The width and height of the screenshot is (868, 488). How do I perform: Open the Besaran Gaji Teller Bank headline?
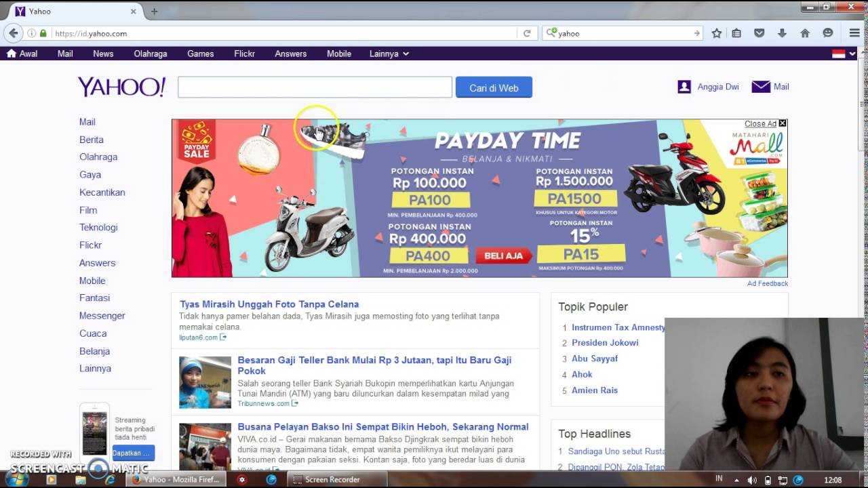[x=374, y=365]
